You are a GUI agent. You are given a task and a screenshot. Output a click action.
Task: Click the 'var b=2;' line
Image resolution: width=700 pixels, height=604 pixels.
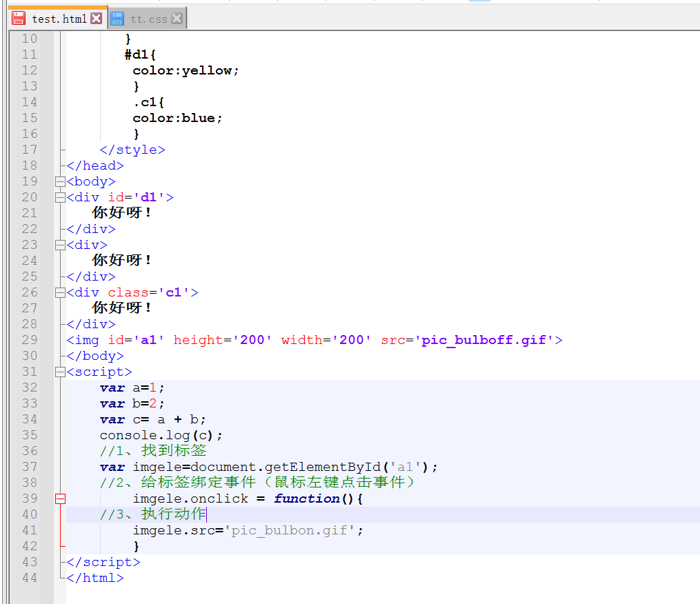pyautogui.click(x=132, y=404)
